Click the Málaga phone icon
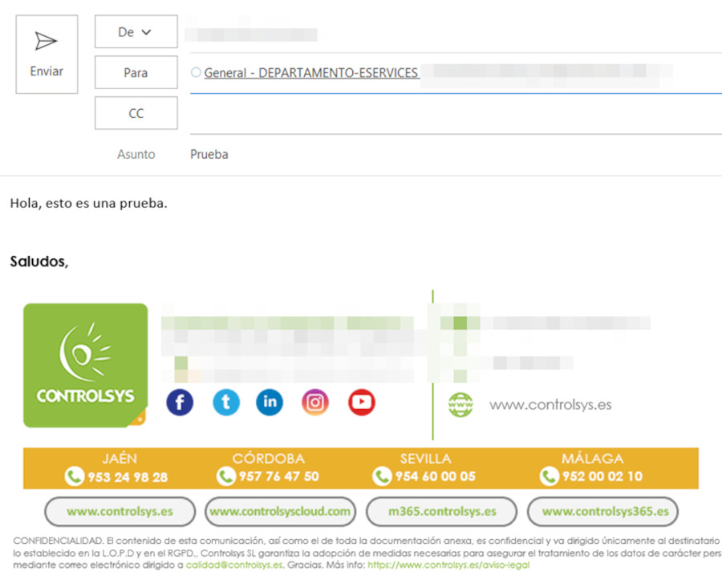Image resolution: width=722 pixels, height=588 pixels. (x=550, y=476)
